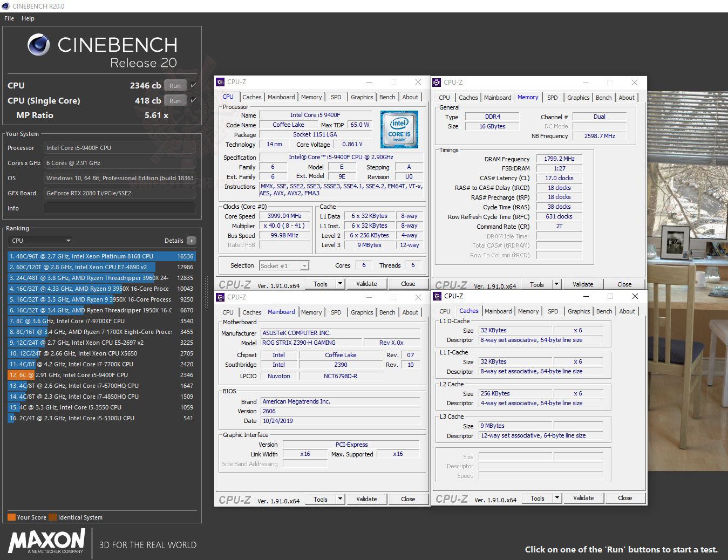Screen dimensions: 728x560
Task: Select Core i5-5300U ranking row
Action: tap(101, 418)
